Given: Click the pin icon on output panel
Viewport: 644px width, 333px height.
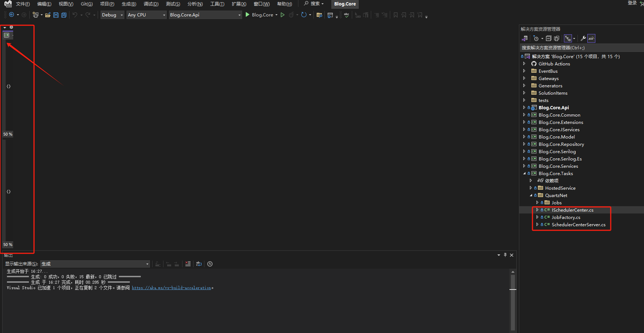Looking at the screenshot, I should 505,255.
